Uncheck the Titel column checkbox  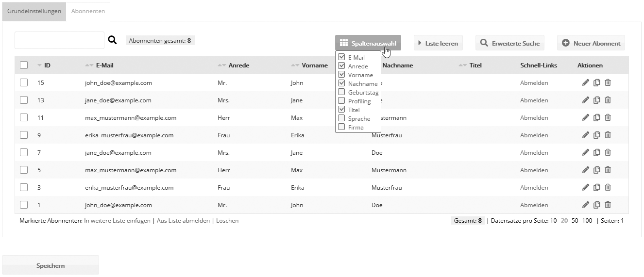coord(341,110)
